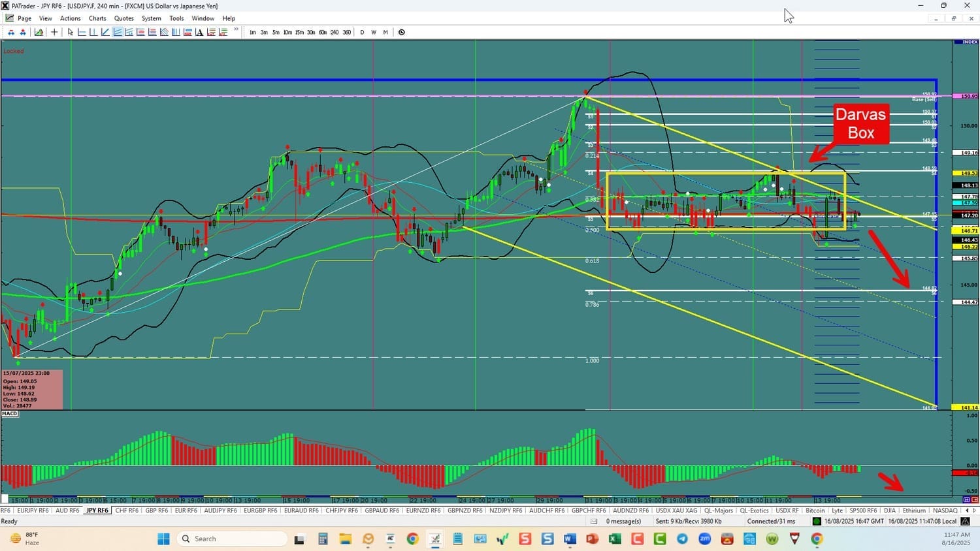
Task: Switch chart to Weekly (W) timeframe
Action: click(374, 32)
